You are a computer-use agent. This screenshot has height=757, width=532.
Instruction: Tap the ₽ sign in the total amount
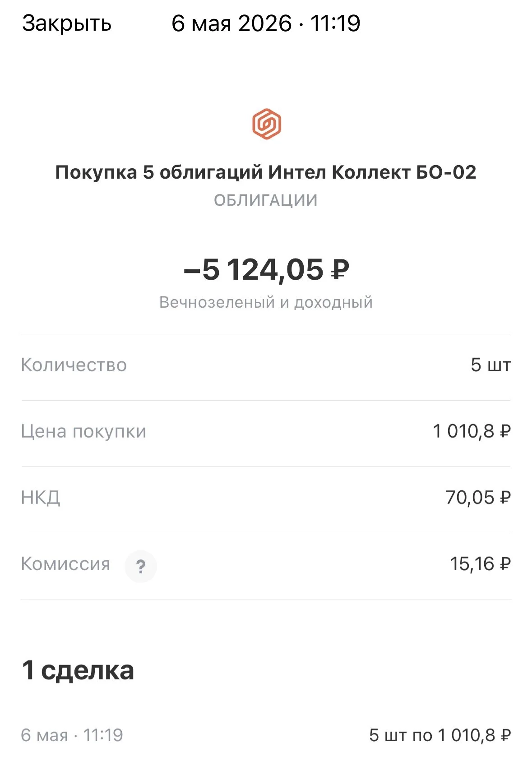click(340, 270)
